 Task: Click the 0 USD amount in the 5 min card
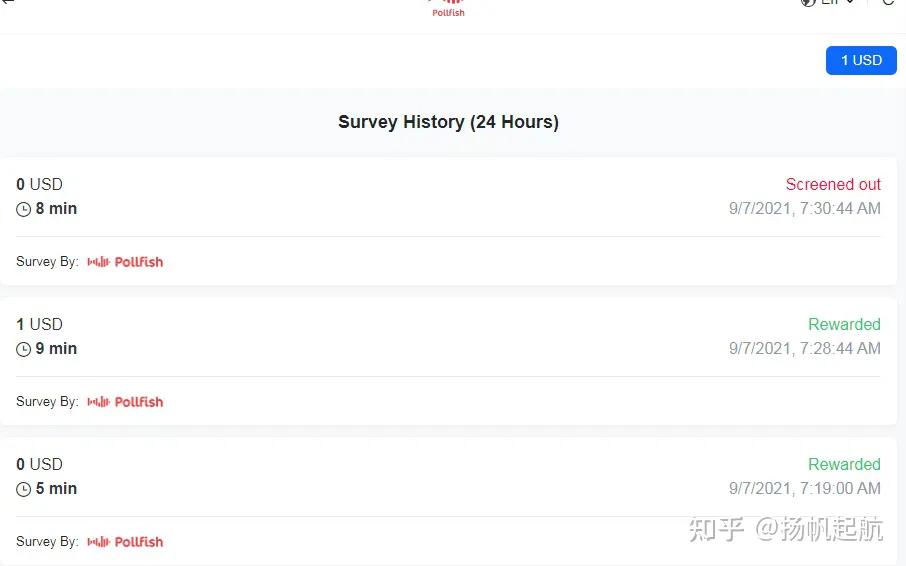pyautogui.click(x=39, y=464)
